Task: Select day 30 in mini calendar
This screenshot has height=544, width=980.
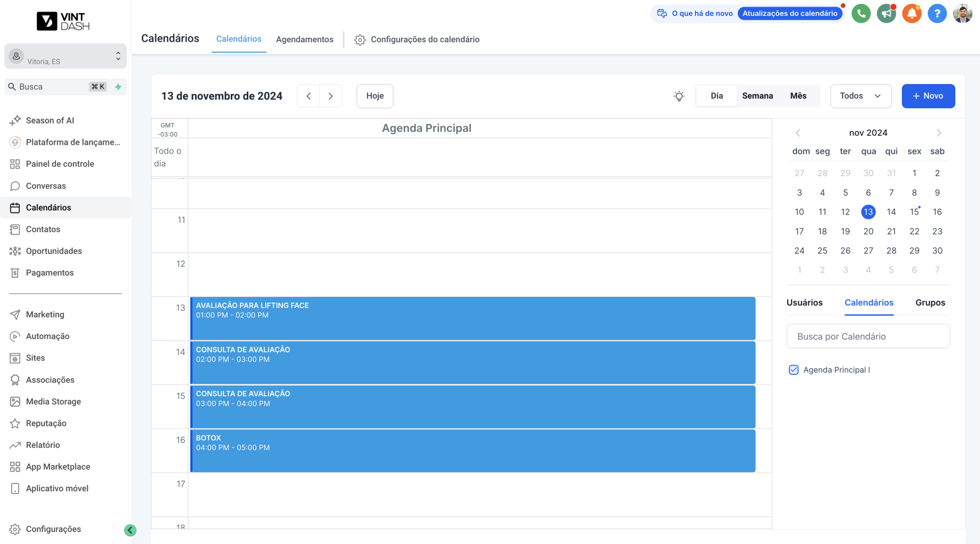Action: click(937, 251)
